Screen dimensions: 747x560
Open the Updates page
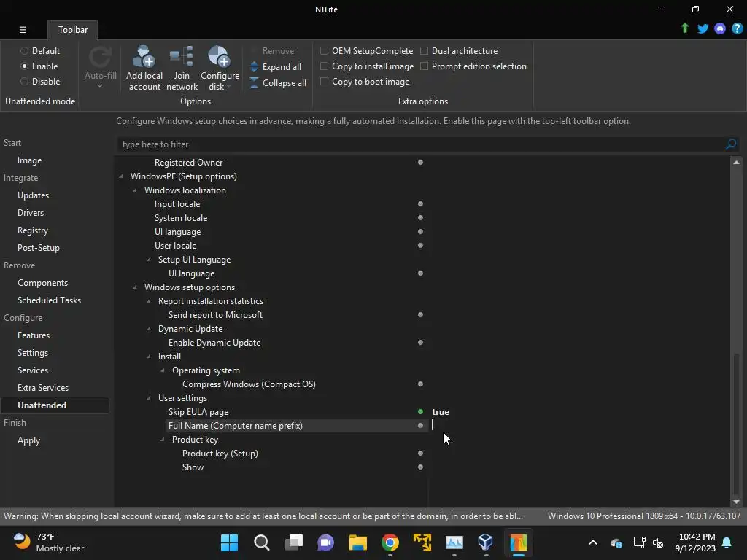pyautogui.click(x=33, y=195)
